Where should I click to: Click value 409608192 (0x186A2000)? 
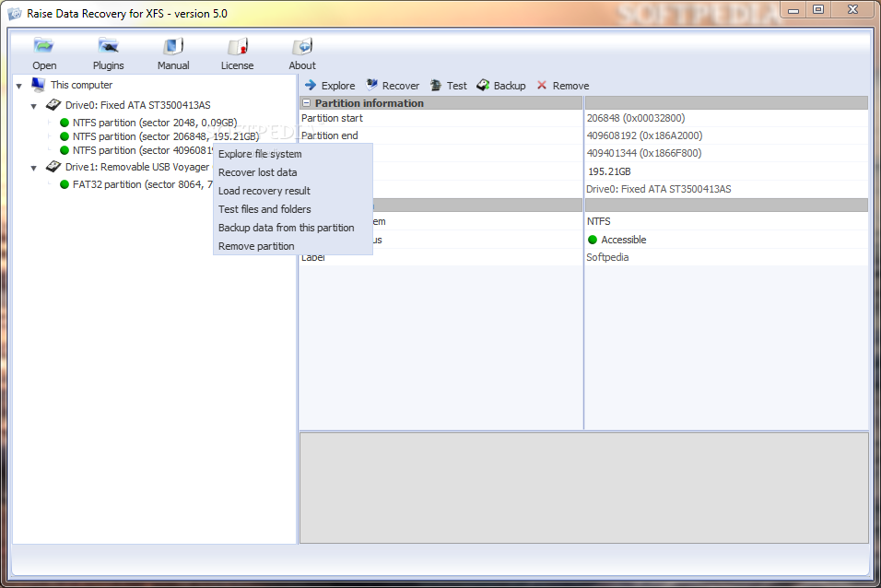click(644, 135)
